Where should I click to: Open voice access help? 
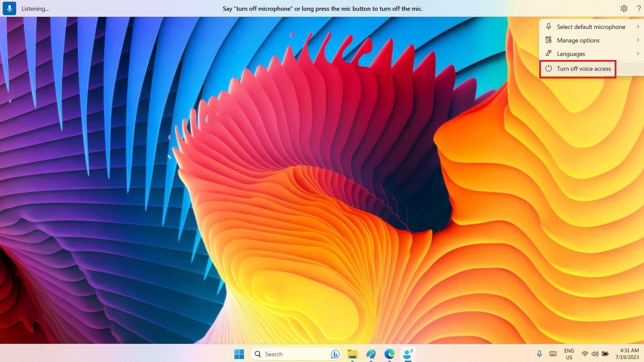click(638, 8)
